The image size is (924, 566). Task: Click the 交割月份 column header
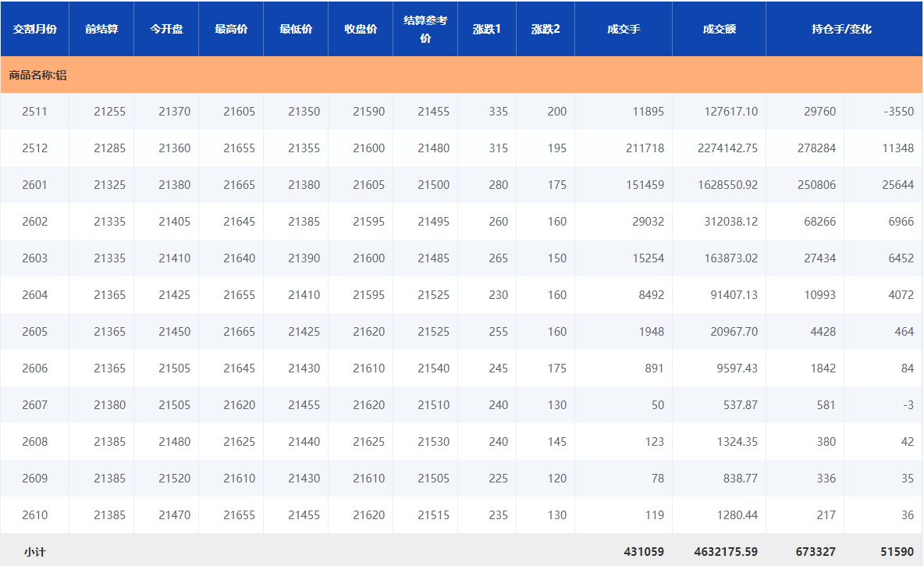coord(34,29)
